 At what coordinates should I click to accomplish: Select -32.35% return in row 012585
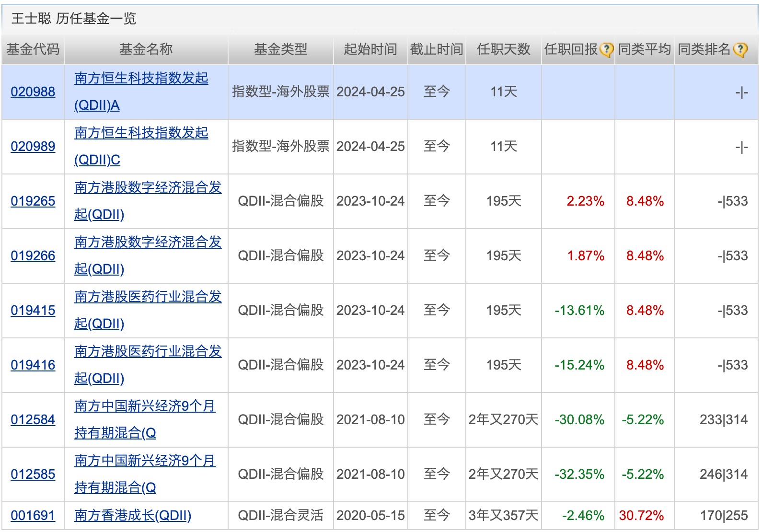click(580, 474)
